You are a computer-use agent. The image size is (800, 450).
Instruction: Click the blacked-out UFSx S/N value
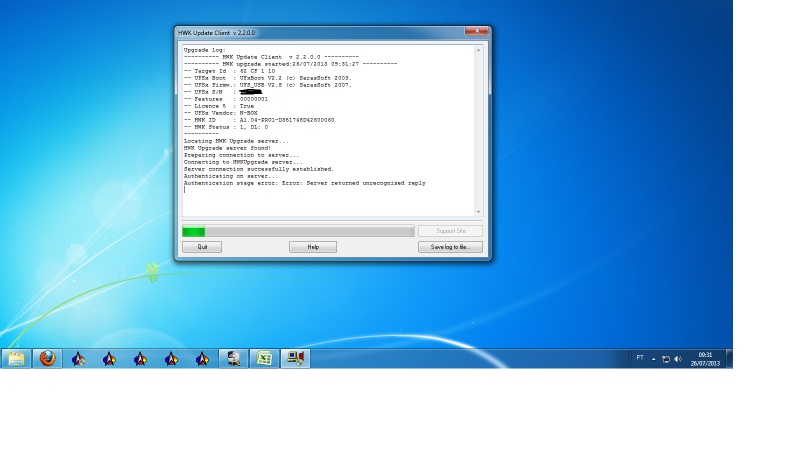pos(251,92)
